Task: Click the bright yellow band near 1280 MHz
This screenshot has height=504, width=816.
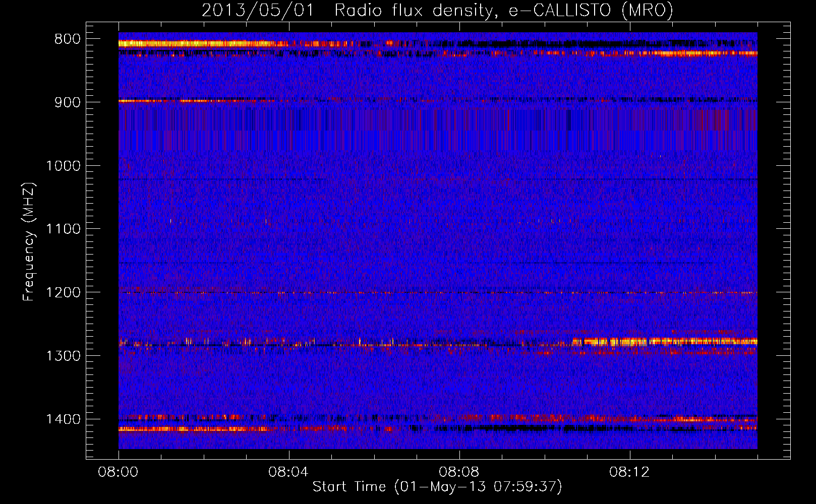Action: [664, 342]
